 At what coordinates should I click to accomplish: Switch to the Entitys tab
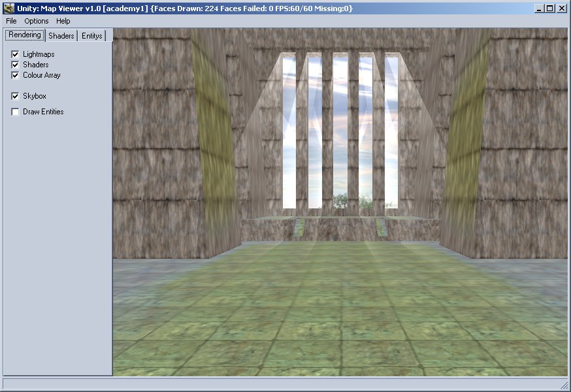point(91,35)
